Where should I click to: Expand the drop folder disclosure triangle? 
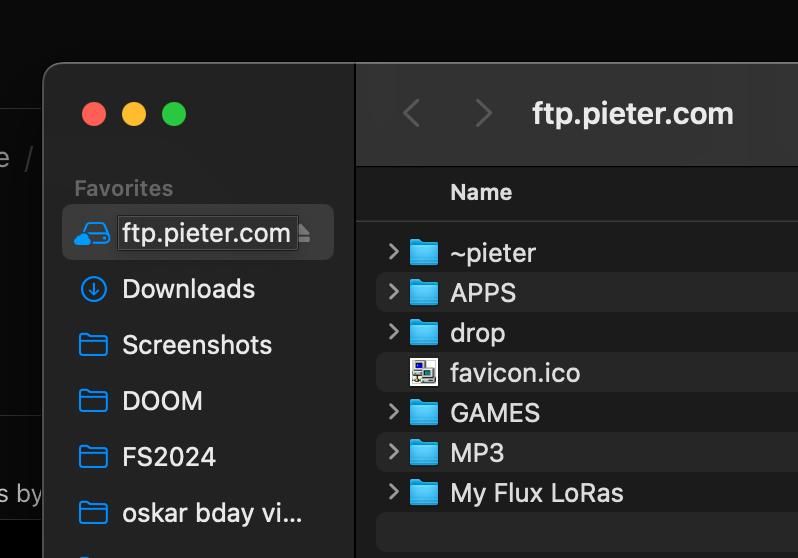click(x=394, y=332)
